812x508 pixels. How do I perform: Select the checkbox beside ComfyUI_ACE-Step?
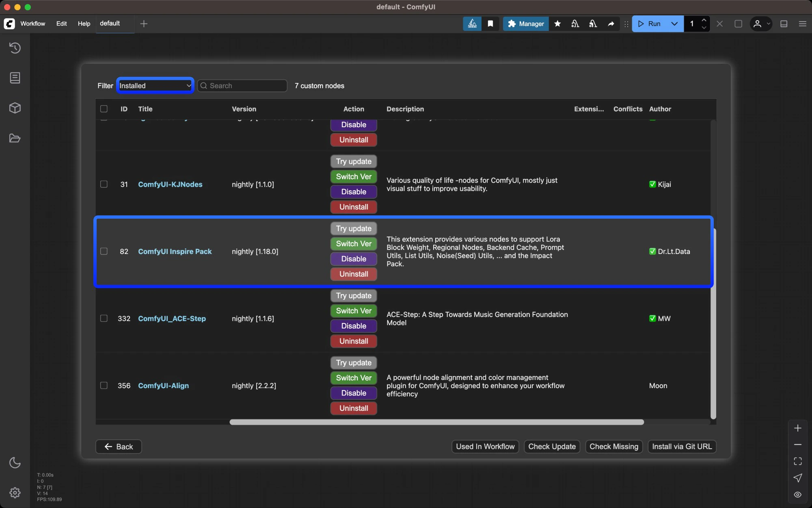pos(104,319)
